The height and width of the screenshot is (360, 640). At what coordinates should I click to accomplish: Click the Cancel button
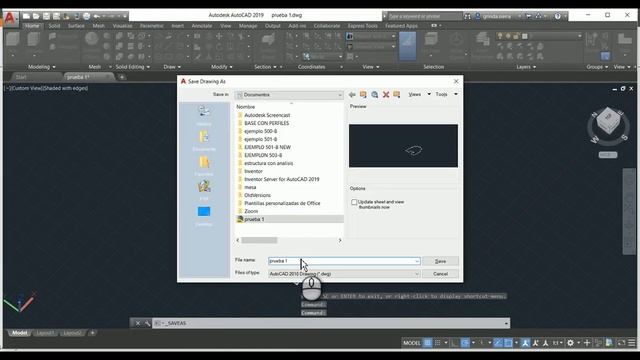click(x=440, y=274)
